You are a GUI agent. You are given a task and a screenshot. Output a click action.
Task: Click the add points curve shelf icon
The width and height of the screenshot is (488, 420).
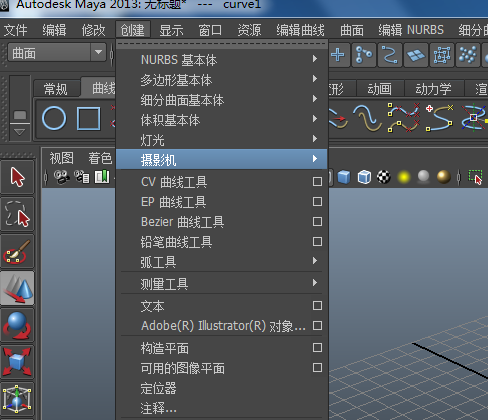point(440,118)
